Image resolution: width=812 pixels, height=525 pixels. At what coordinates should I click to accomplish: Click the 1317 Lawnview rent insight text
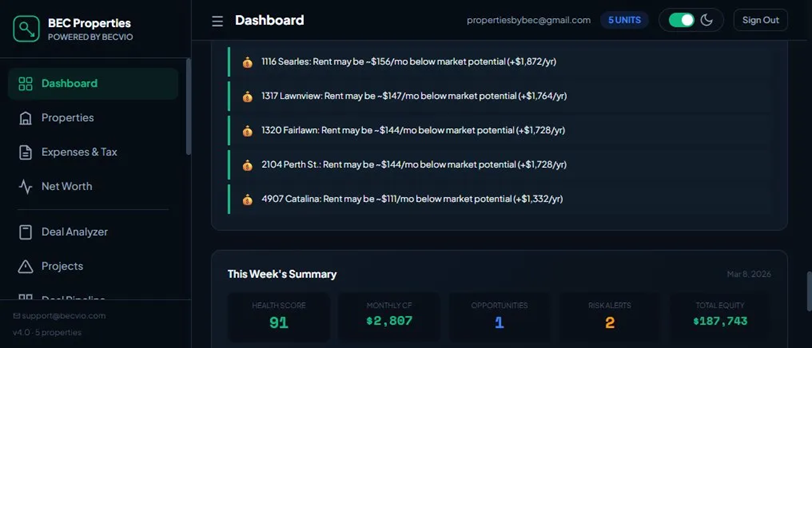(414, 96)
